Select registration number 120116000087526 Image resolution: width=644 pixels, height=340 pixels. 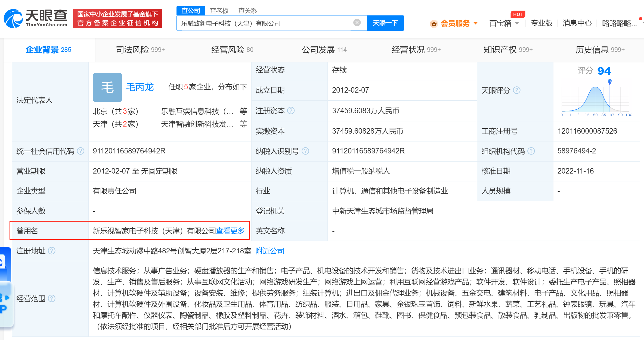[x=587, y=131]
